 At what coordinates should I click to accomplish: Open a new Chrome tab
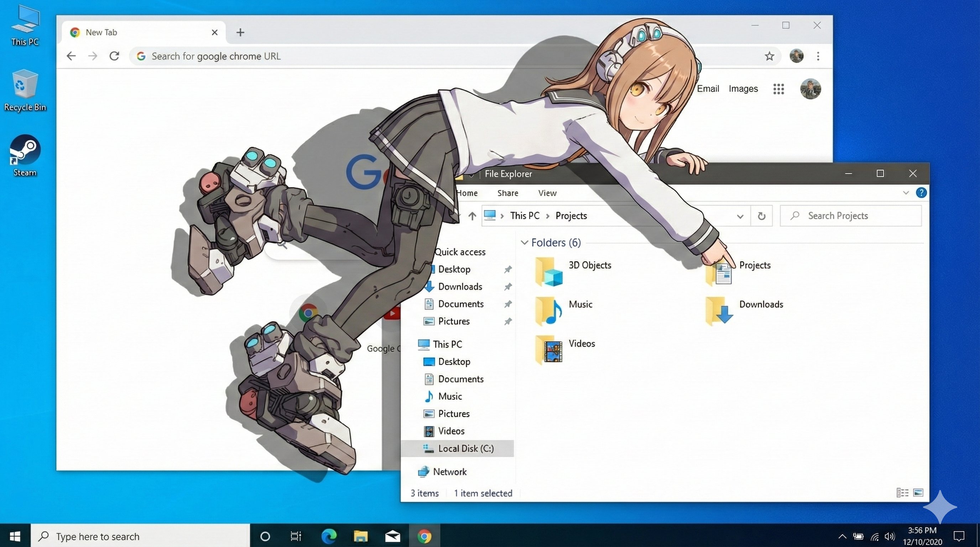click(x=240, y=32)
